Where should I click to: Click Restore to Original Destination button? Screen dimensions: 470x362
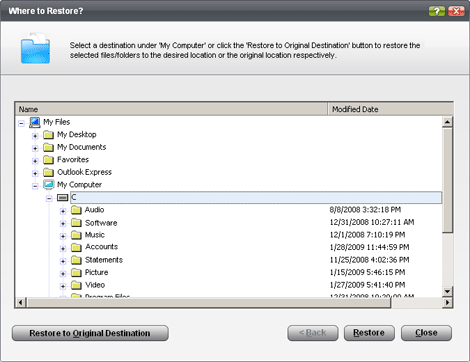pyautogui.click(x=90, y=333)
